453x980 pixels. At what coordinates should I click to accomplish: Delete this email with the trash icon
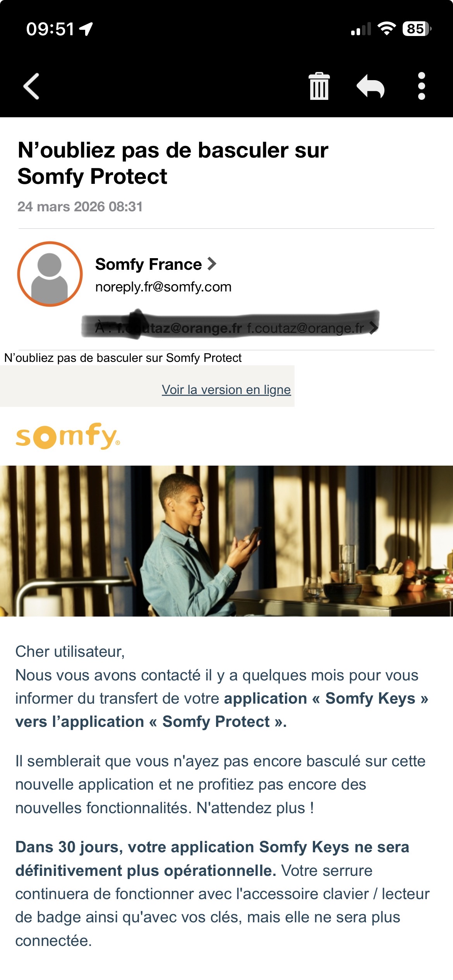coord(319,86)
